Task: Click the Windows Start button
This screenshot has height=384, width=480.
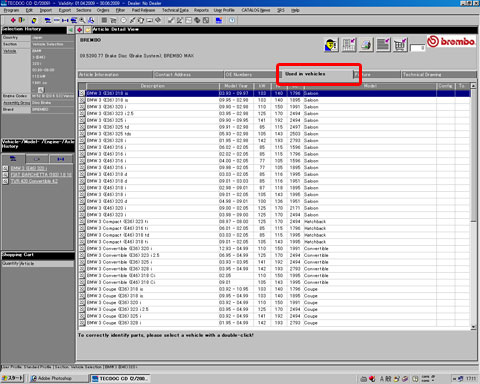Action: 13,378
